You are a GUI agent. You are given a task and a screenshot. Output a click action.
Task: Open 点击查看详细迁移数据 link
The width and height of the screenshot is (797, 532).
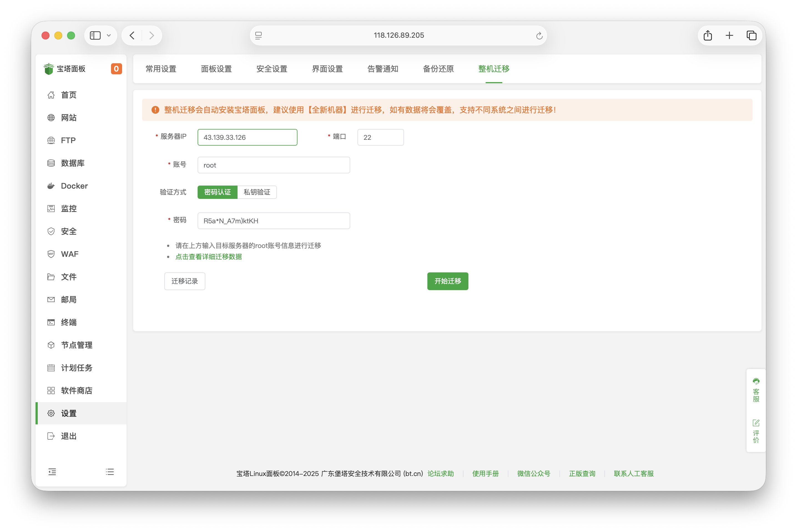tap(208, 257)
